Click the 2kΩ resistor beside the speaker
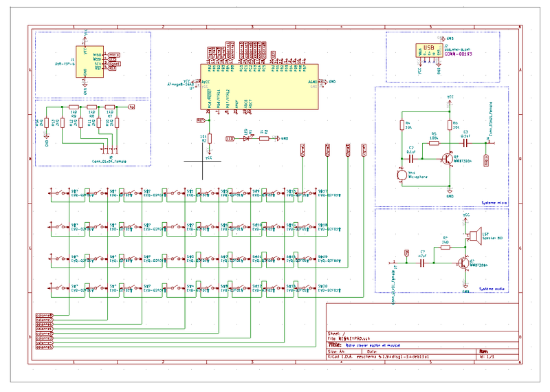The width and height of the screenshot is (550, 392). [445, 247]
